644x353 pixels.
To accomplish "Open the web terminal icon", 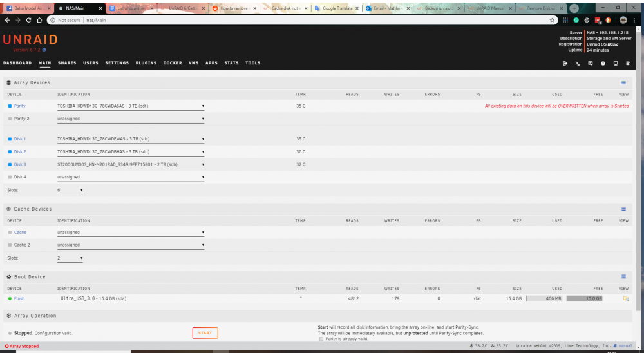I will 578,63.
